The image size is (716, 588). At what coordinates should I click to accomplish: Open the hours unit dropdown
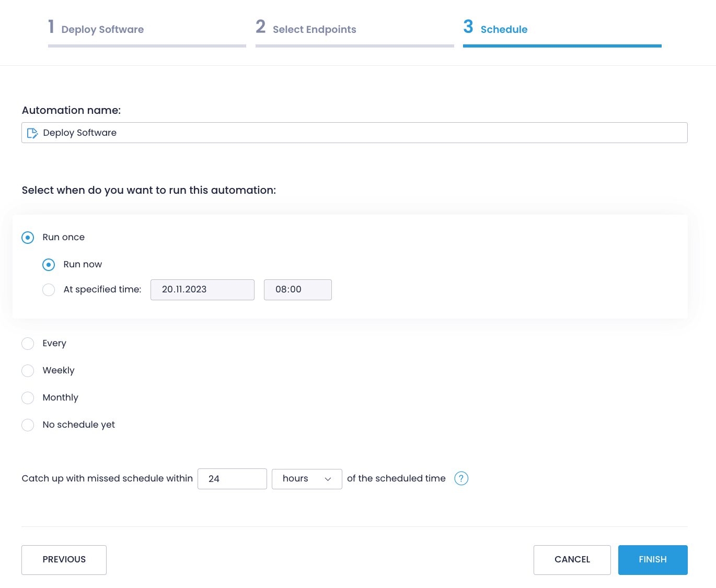click(x=307, y=479)
